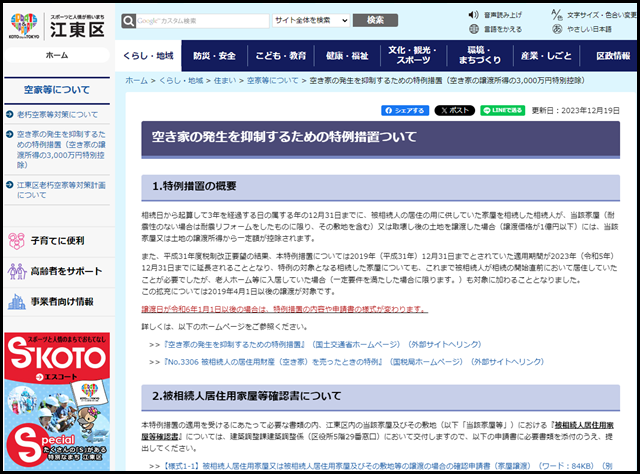Click the magnifier search icon

(128, 21)
